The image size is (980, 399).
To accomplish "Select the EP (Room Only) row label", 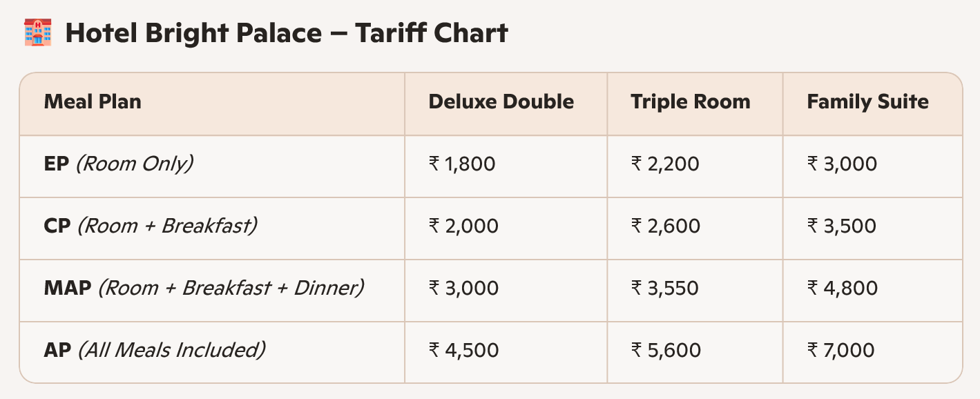I will click(x=119, y=164).
